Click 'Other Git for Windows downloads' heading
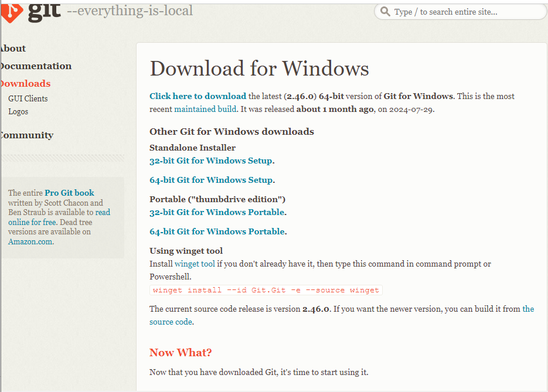Viewport: 548px width, 392px height. click(232, 131)
